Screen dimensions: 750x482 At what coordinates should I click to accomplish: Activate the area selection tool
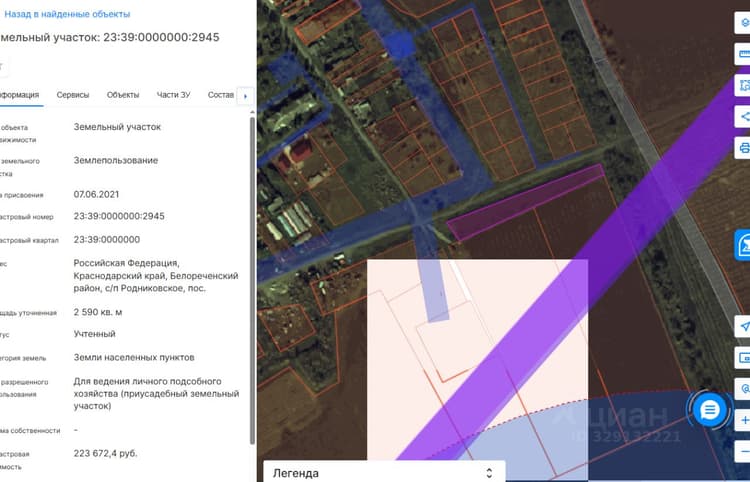tap(743, 86)
